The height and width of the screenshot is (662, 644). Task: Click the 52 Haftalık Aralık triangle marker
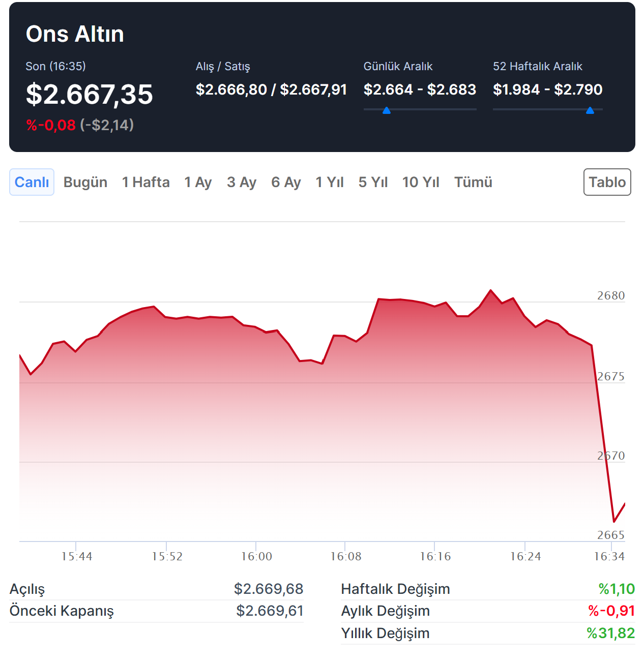pyautogui.click(x=590, y=110)
